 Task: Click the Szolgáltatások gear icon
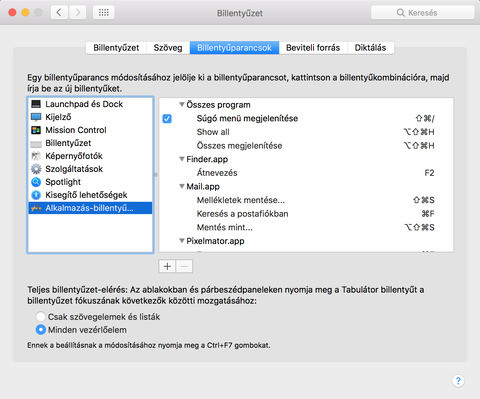[36, 169]
